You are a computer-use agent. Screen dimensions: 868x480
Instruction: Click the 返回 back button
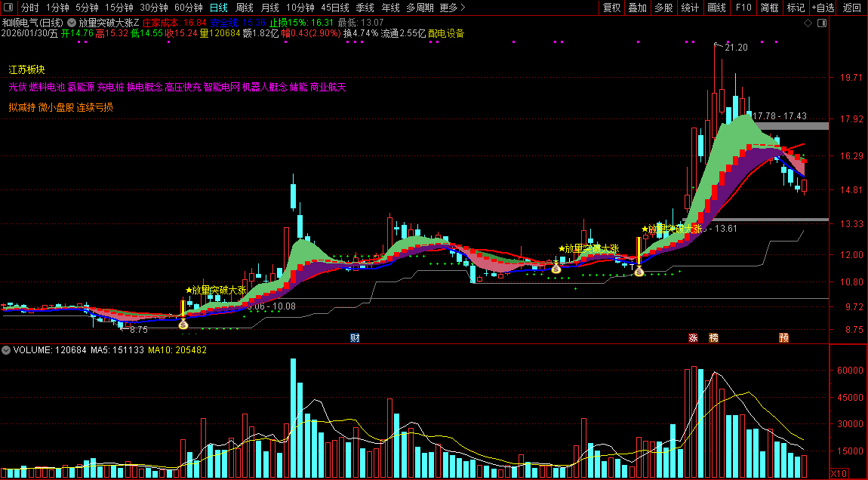coord(852,8)
